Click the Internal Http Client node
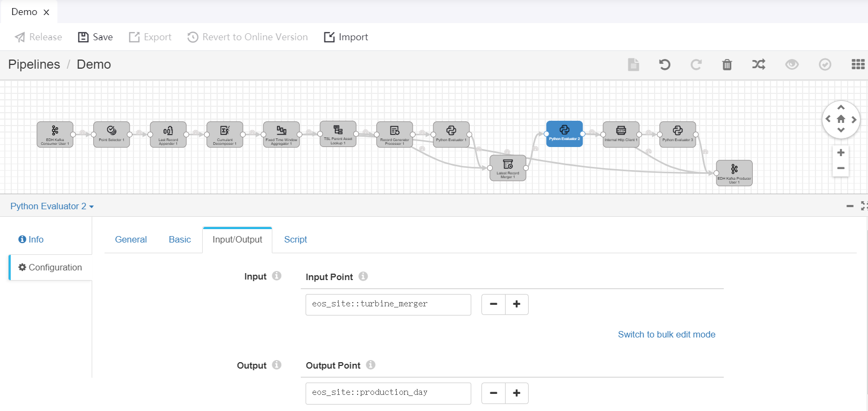Viewport: 868px width, 411px height. tap(621, 134)
